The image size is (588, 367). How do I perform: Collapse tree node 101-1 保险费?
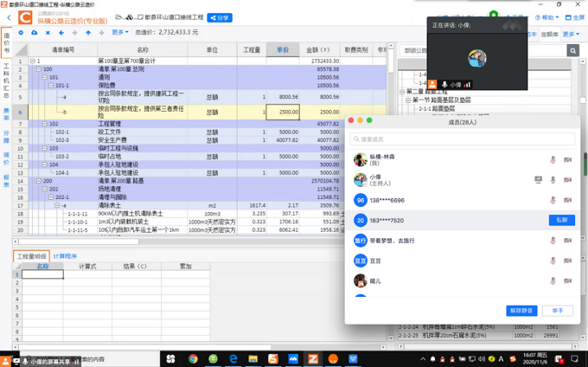[51, 86]
